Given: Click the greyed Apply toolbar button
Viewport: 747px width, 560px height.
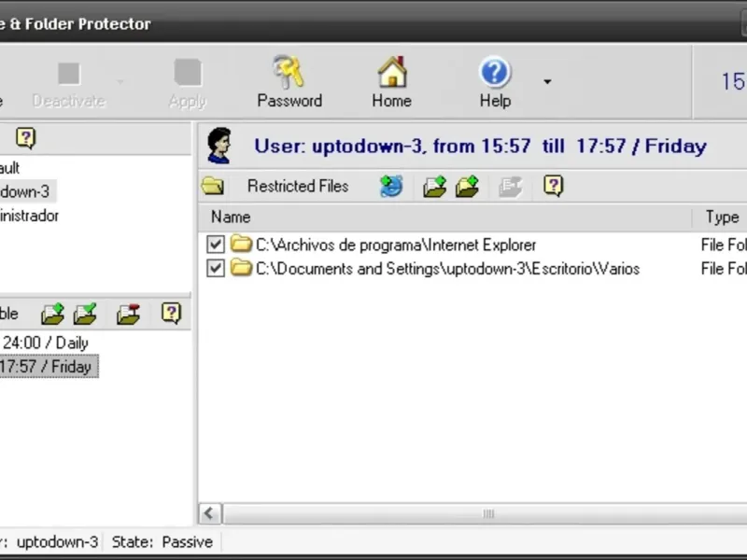Looking at the screenshot, I should [188, 82].
